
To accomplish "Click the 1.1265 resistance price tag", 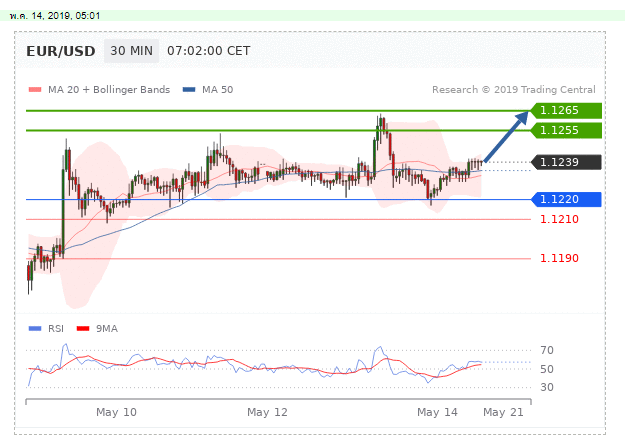I will tap(566, 110).
